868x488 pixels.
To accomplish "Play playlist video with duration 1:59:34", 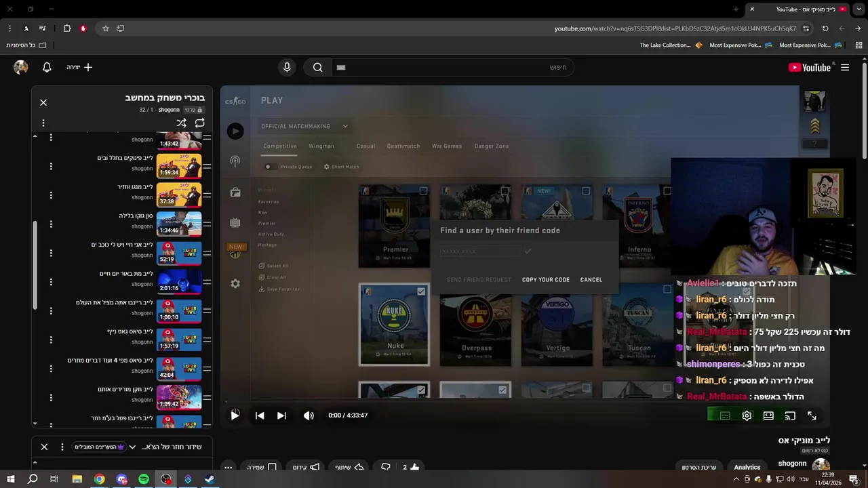I will tap(179, 166).
